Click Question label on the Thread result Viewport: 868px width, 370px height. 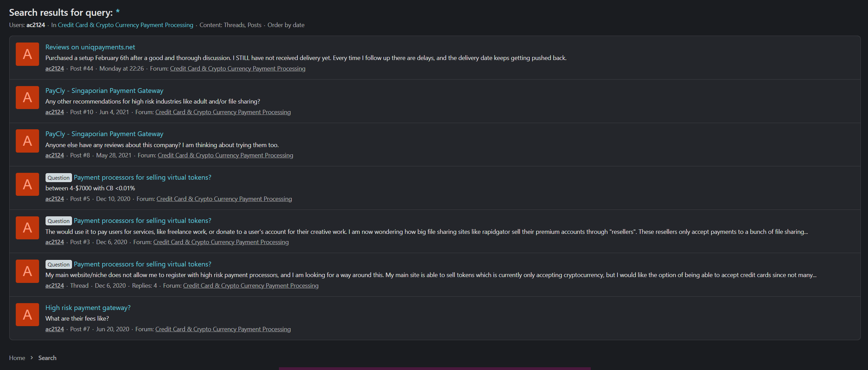click(59, 264)
